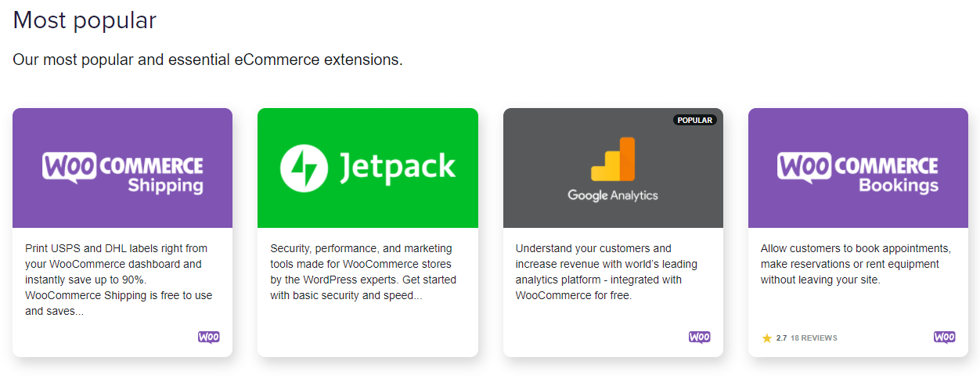
Task: Click the WooCommerce Shipping description text
Action: (118, 280)
